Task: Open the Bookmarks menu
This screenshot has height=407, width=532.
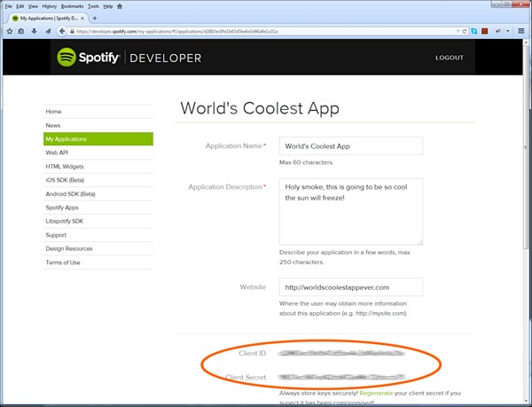Action: pos(73,6)
